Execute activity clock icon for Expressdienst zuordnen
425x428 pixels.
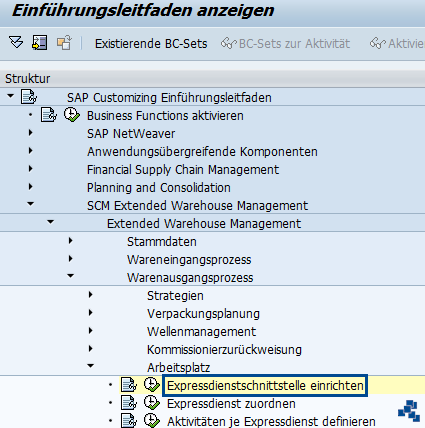[152, 403]
